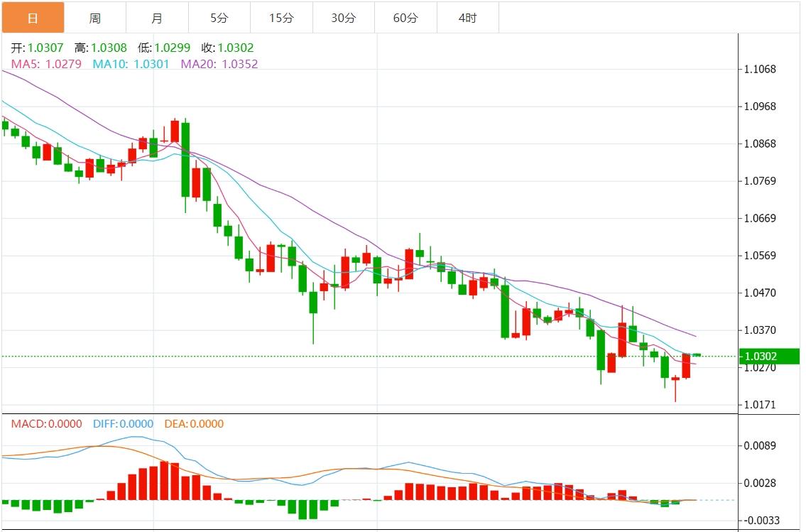The height and width of the screenshot is (532, 806).
Task: Select the MA10 indicator label
Action: [x=131, y=64]
